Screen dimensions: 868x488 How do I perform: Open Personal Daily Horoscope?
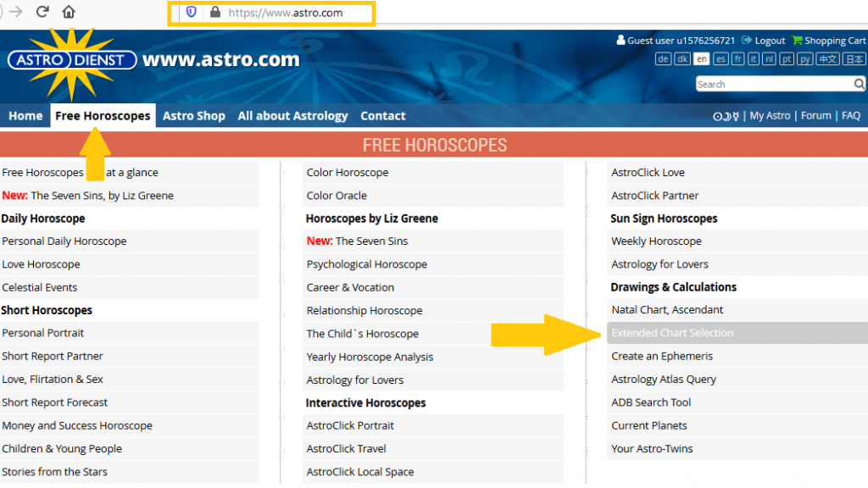(x=130, y=241)
